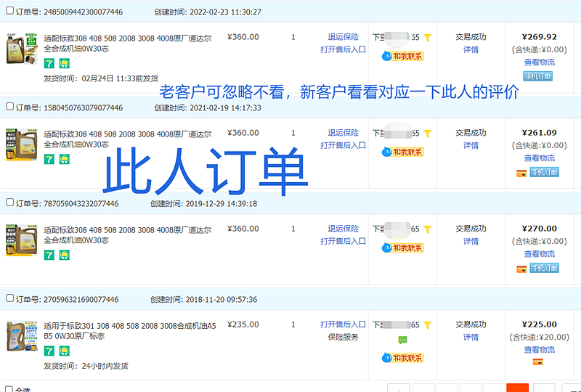Check the box for order 2485009442300077446
Screen dimensions: 581x392
click(9, 12)
